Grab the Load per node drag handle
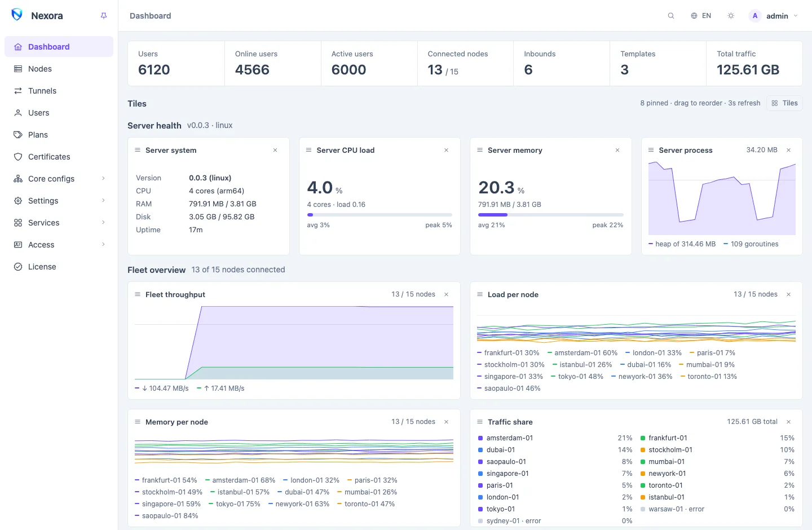Screen dimensions: 812x530 point(480,294)
